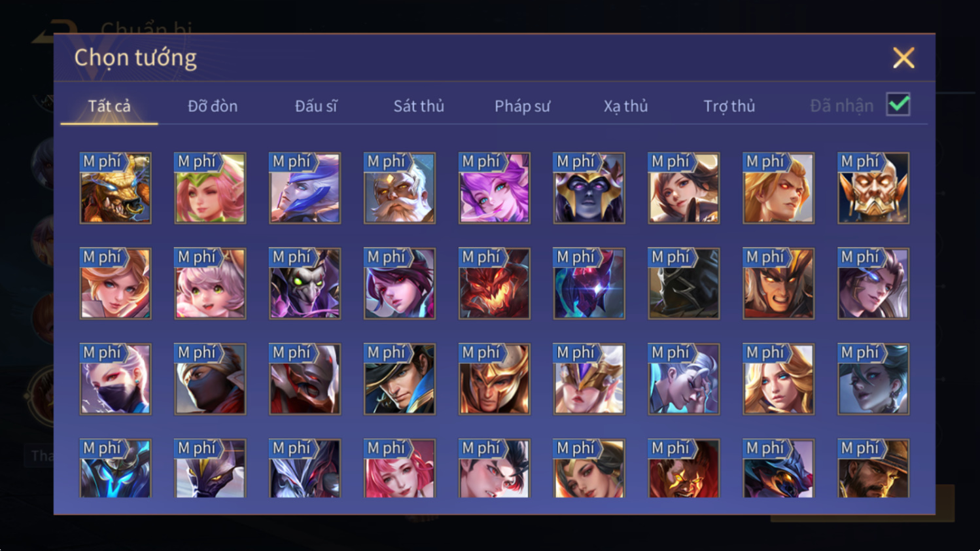Switch to the Đỡ đòn tab
The image size is (980, 551).
click(x=213, y=106)
